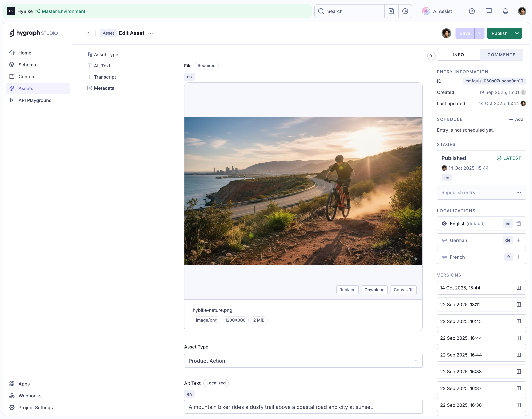The width and height of the screenshot is (532, 419).
Task: Click the content search document icon
Action: (x=391, y=11)
